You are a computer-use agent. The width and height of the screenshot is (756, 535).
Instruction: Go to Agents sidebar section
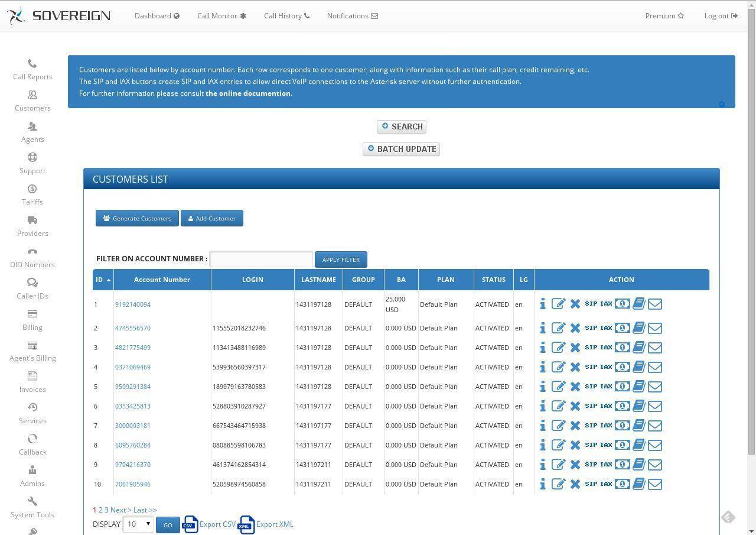pos(32,132)
